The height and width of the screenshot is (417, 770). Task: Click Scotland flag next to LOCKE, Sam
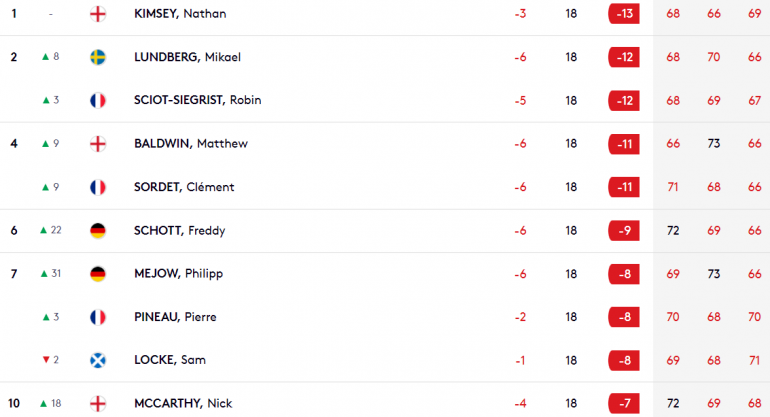[x=98, y=360]
